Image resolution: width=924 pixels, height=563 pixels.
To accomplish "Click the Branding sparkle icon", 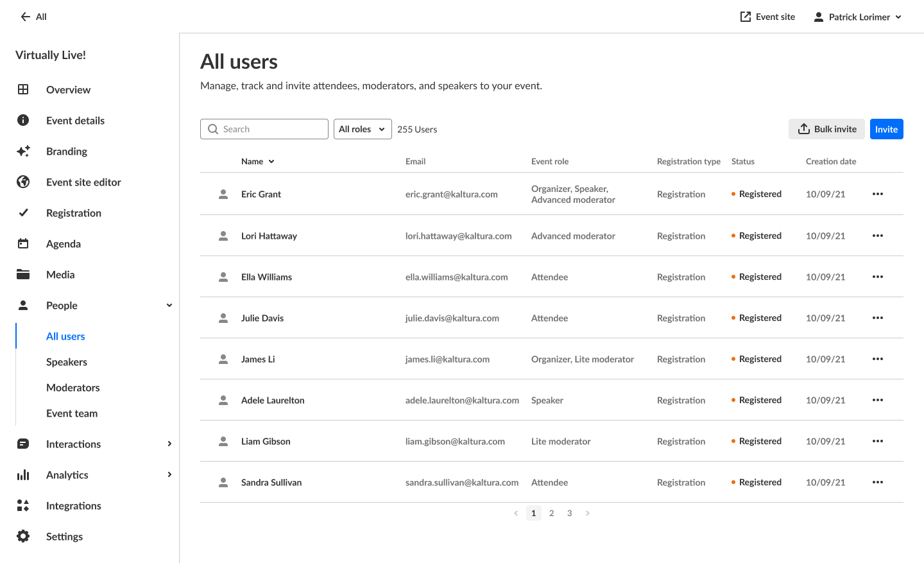I will pos(23,152).
